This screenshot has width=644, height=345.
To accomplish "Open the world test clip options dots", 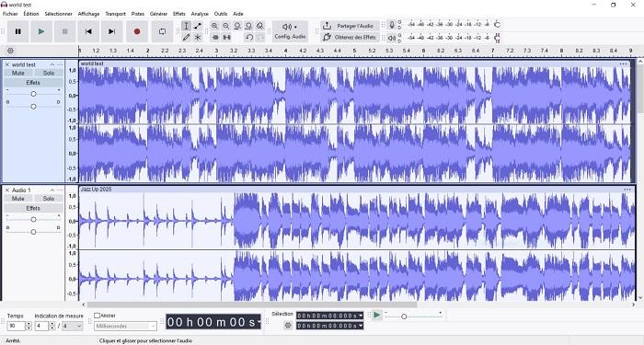I will click(x=624, y=63).
